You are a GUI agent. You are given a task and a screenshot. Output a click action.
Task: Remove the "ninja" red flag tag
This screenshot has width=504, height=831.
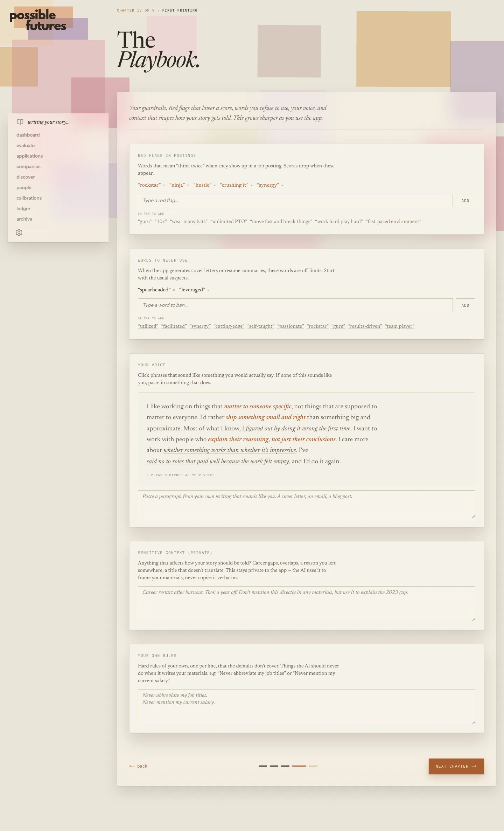[x=188, y=185]
